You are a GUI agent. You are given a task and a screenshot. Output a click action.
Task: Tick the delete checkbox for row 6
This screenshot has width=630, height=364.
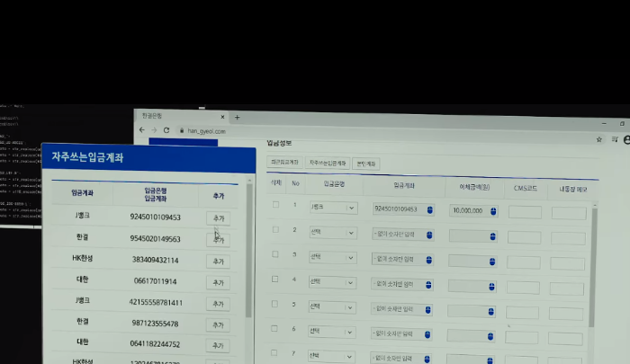274,328
